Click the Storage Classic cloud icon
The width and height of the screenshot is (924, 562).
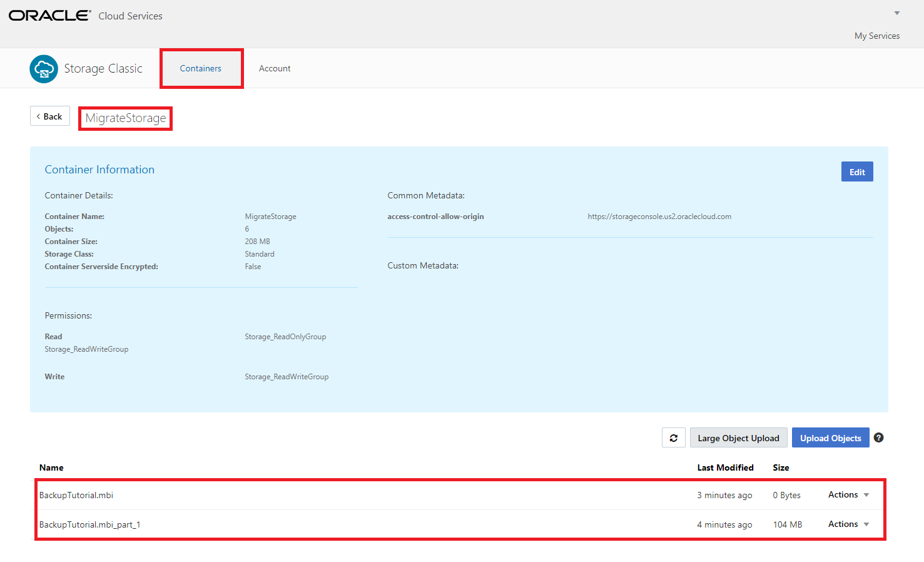(43, 69)
